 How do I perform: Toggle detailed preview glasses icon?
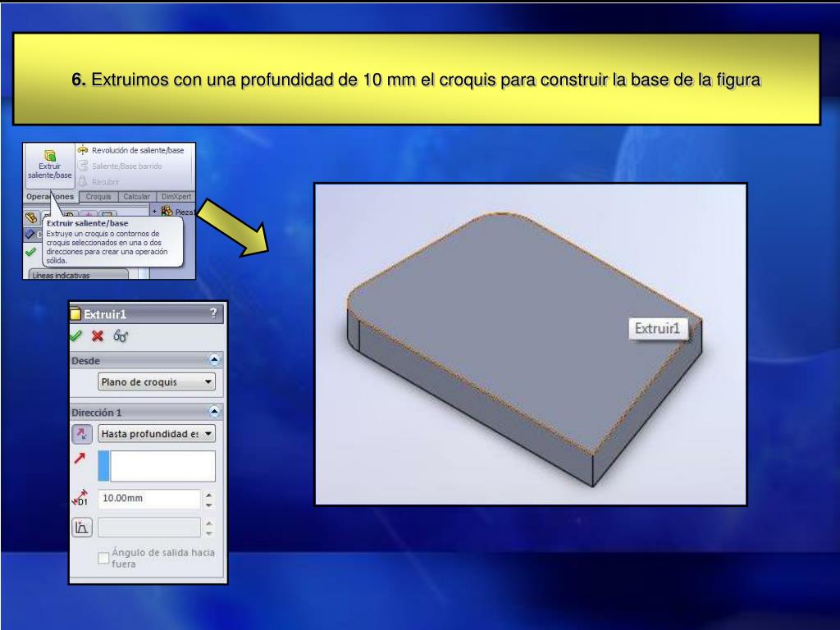[121, 336]
